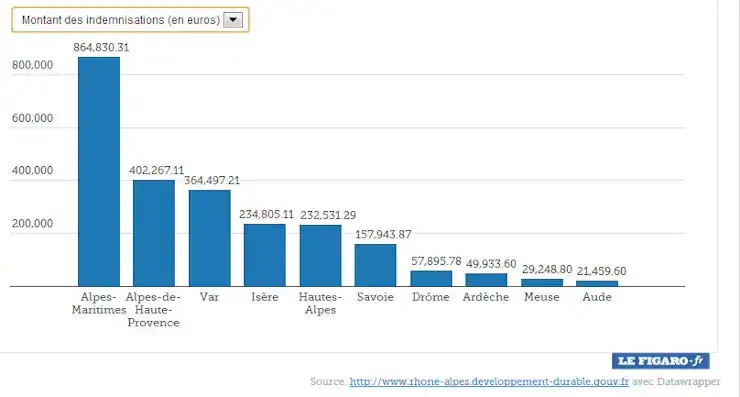
Task: Click the Aude bar
Action: point(597,283)
